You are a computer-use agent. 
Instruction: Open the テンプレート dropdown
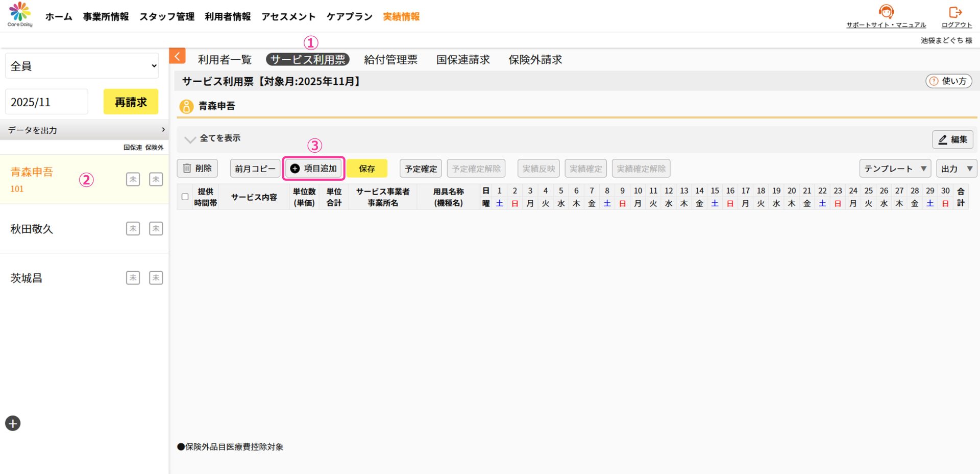click(895, 169)
